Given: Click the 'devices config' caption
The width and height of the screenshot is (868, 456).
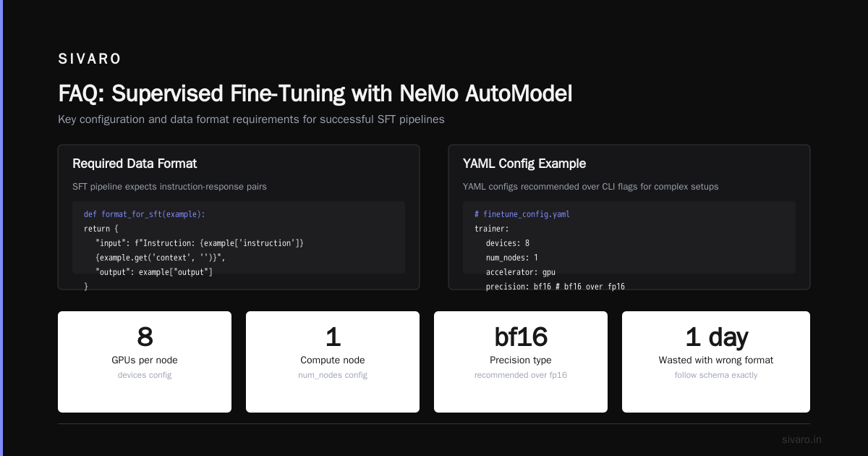Looking at the screenshot, I should 145,376.
